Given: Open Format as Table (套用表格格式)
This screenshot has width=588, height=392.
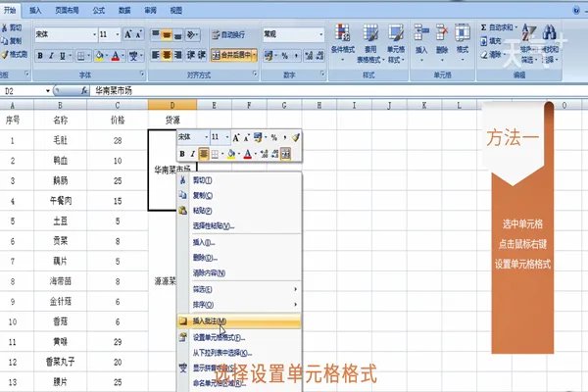Looking at the screenshot, I should click(x=369, y=42).
